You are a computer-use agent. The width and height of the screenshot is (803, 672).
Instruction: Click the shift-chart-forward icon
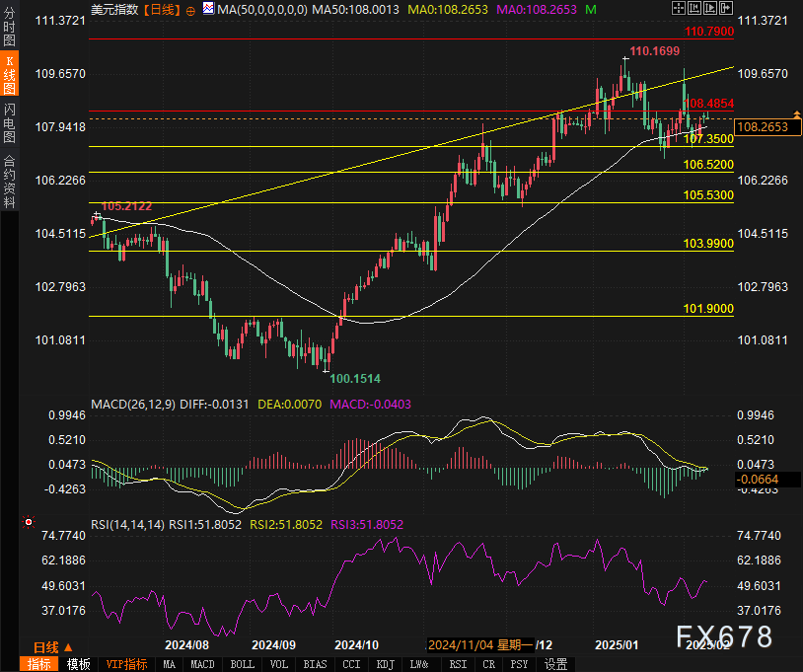point(726,8)
